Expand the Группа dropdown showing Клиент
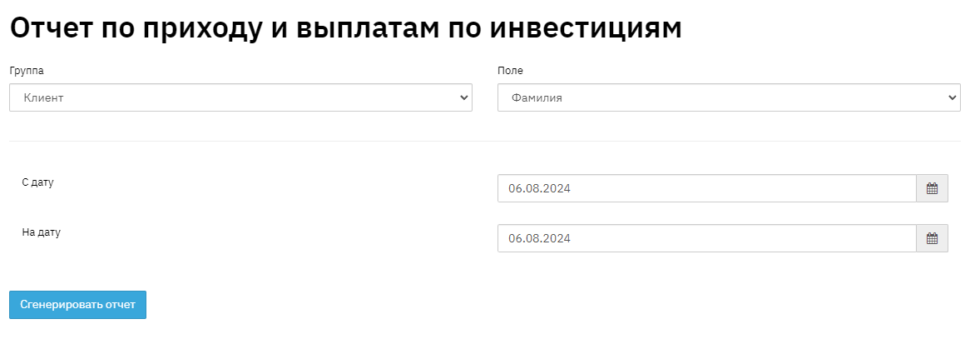The image size is (980, 344). tap(240, 97)
